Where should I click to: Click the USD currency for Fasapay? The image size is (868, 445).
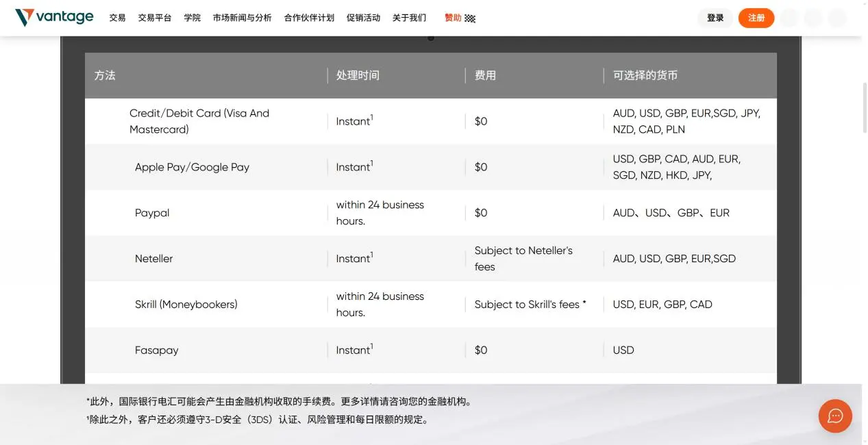[x=623, y=351]
